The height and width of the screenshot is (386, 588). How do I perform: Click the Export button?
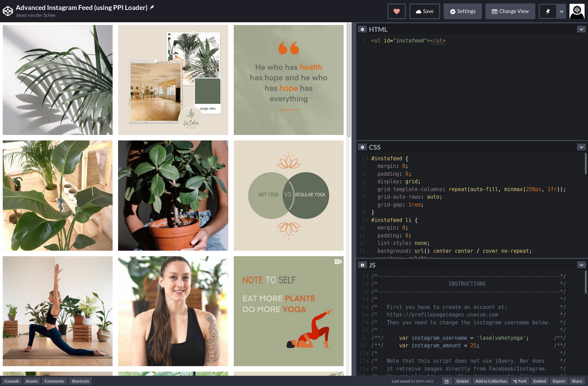[x=559, y=381]
